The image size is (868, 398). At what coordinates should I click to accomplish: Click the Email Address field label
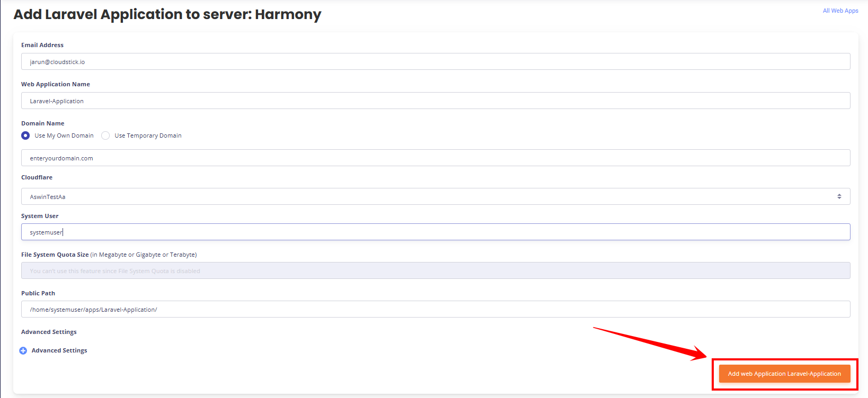pos(42,45)
